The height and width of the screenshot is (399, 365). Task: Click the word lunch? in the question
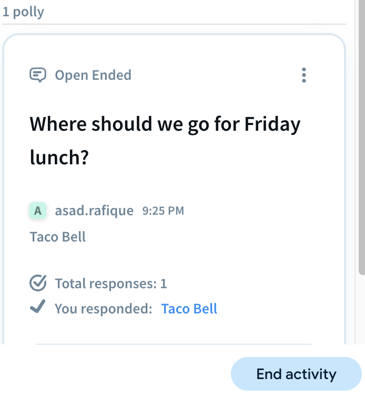coord(59,157)
